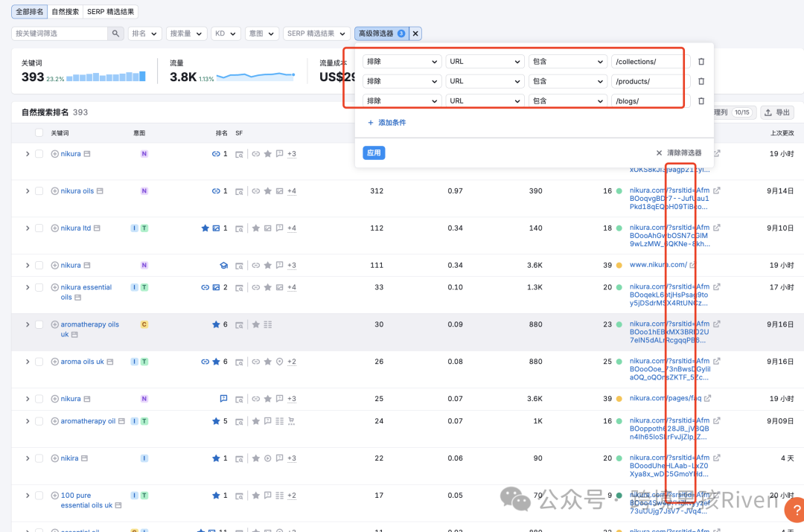804x532 pixels.
Task: Open the 'aromatherapy oils uk' keyword link
Action: tap(89, 329)
